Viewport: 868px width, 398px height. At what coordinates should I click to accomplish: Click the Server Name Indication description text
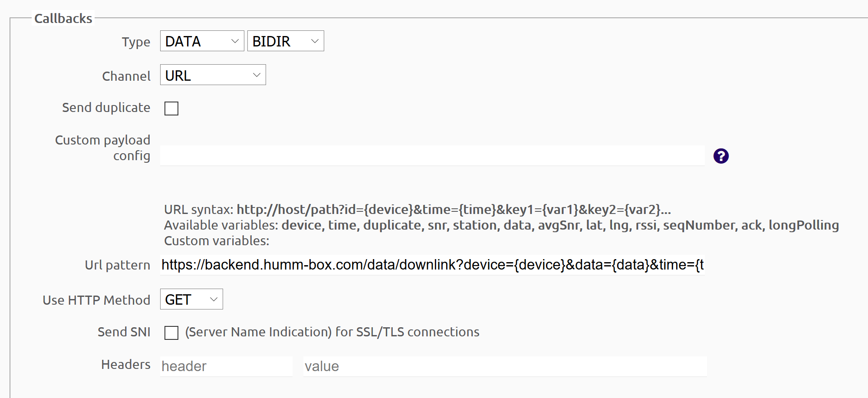(x=332, y=332)
